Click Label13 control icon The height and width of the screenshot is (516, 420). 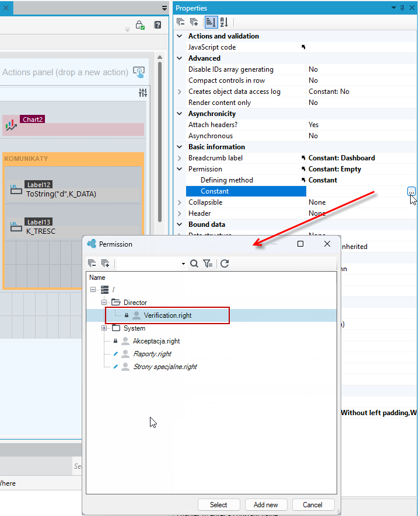tap(16, 227)
